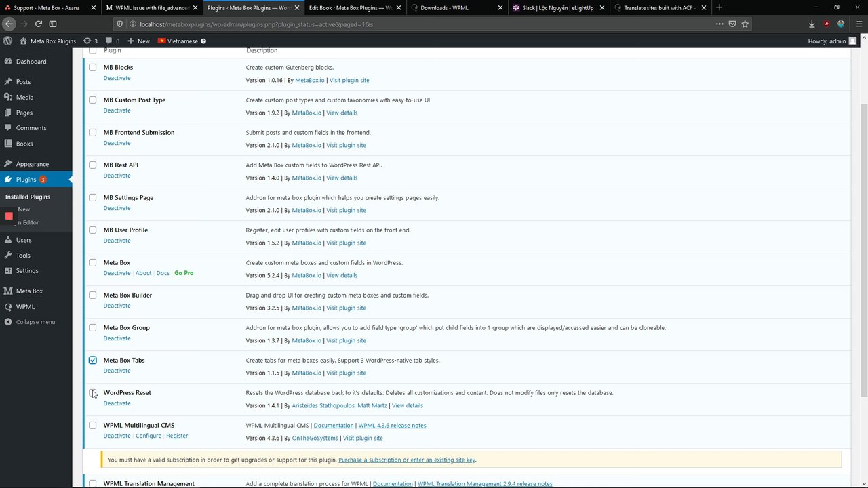Open page actions three-dot menu in address bar

719,24
